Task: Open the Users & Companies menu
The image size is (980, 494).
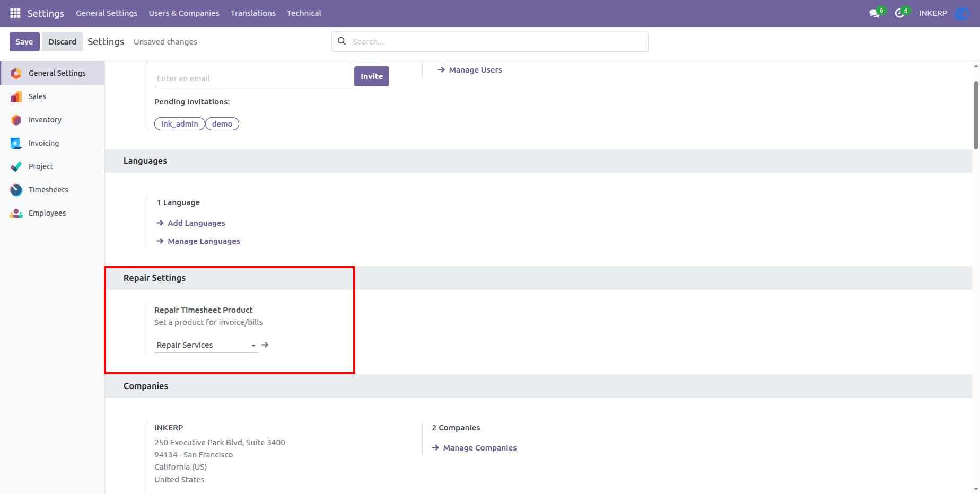Action: tap(184, 13)
